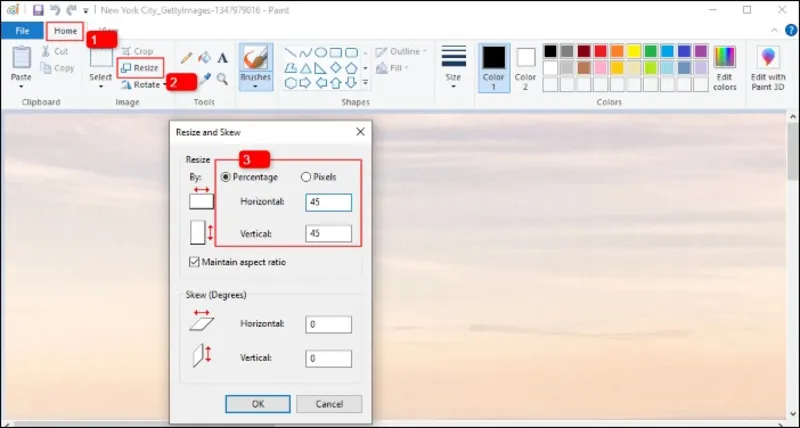Switch to the Home tab

pos(65,32)
